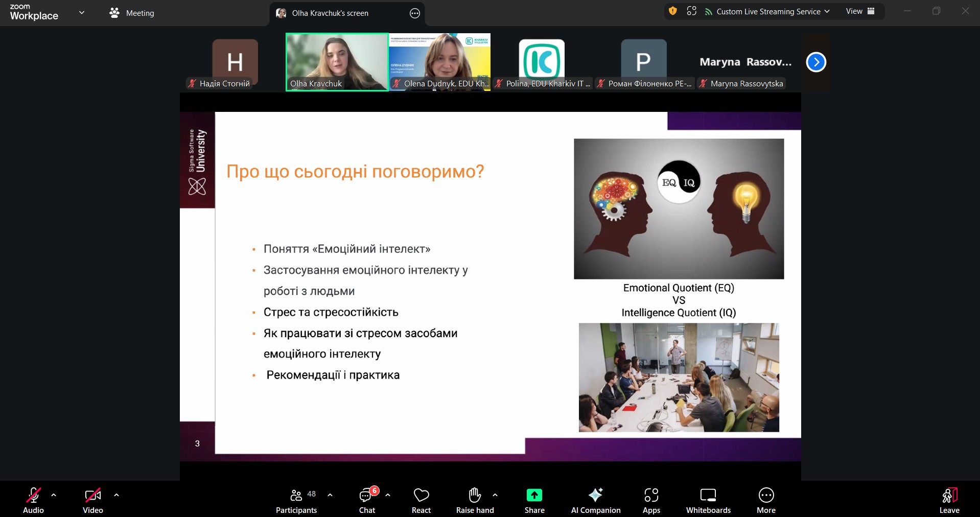Turn on camera with Video button
The width and height of the screenshot is (980, 517).
click(x=92, y=501)
